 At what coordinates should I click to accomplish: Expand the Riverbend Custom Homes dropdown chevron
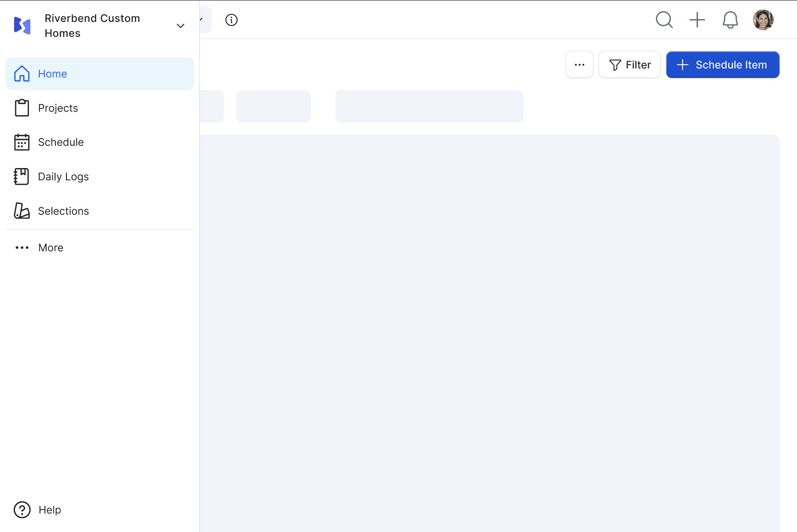180,26
